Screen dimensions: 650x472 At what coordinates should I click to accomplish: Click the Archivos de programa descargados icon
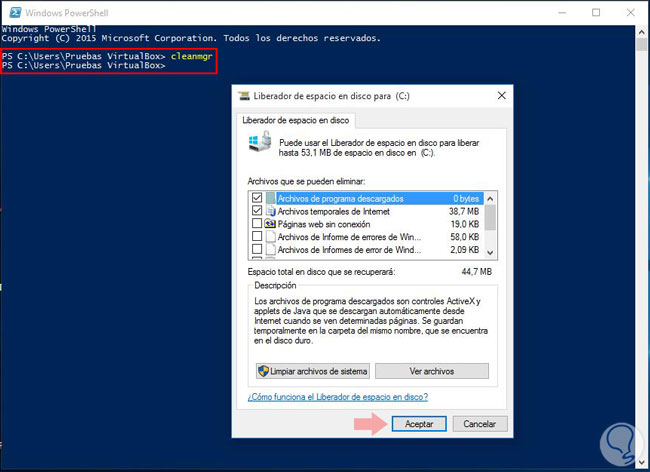pyautogui.click(x=271, y=198)
